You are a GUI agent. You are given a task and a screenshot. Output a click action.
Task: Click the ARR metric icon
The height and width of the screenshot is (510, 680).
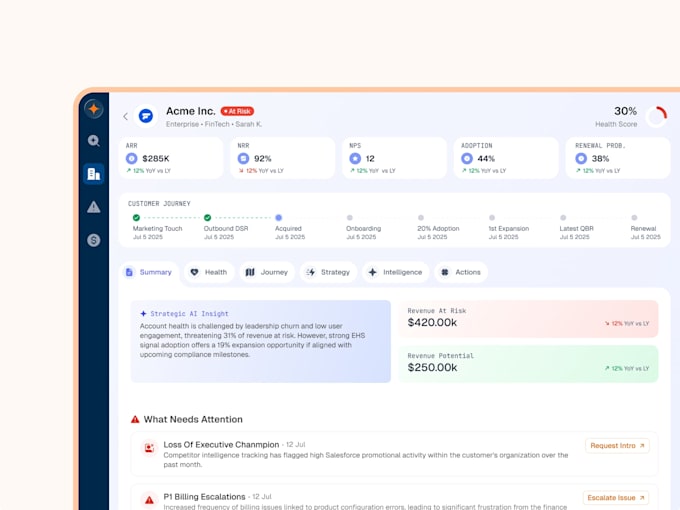[x=131, y=158]
